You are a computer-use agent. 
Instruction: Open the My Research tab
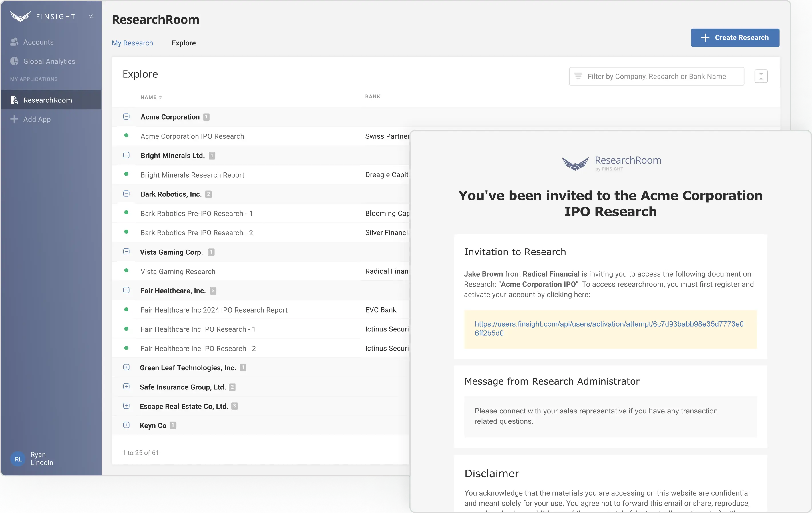[132, 43]
